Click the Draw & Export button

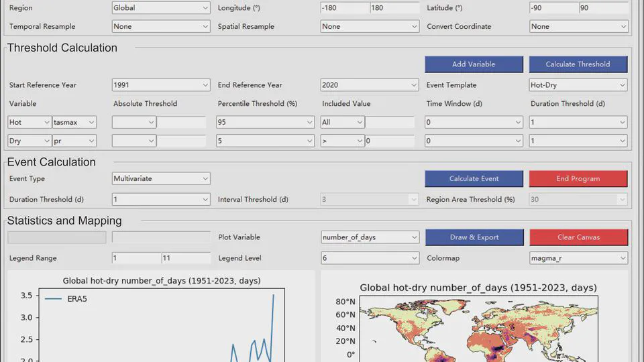click(x=474, y=237)
